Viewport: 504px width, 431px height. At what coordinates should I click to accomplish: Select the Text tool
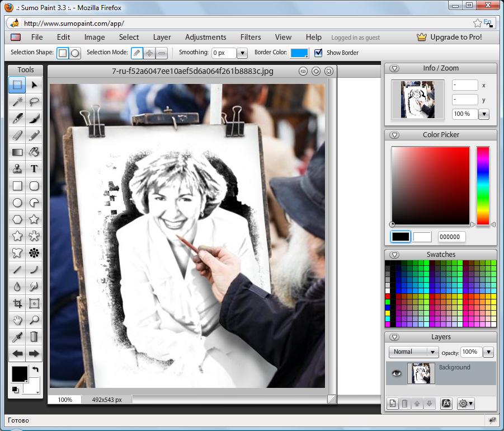[34, 168]
